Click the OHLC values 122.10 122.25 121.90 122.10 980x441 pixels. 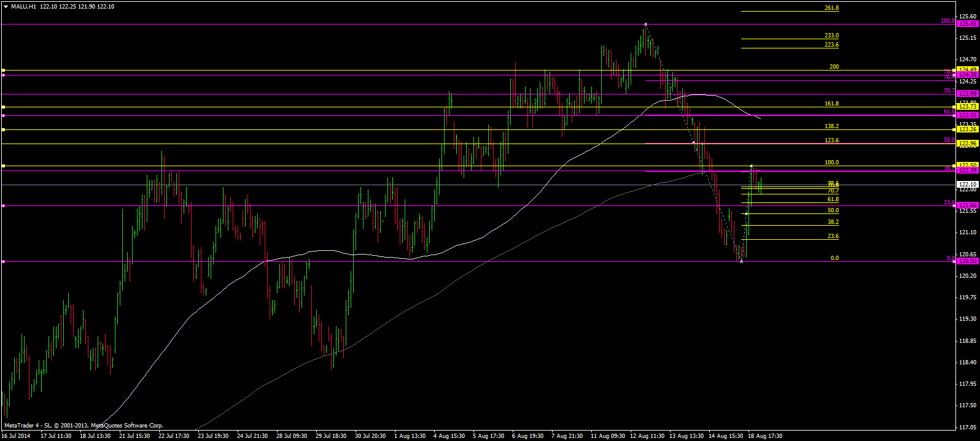77,6
